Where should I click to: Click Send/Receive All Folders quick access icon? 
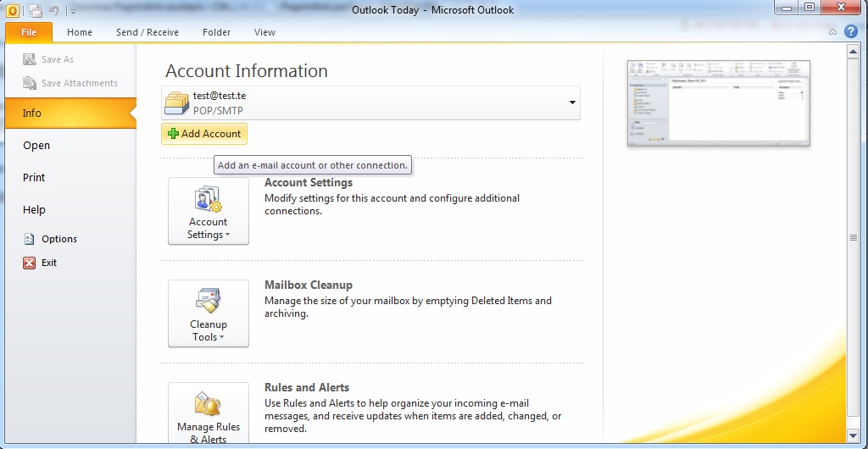pyautogui.click(x=36, y=10)
